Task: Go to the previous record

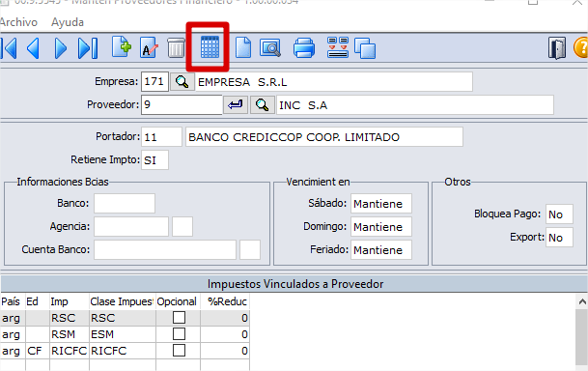Action: [34, 48]
